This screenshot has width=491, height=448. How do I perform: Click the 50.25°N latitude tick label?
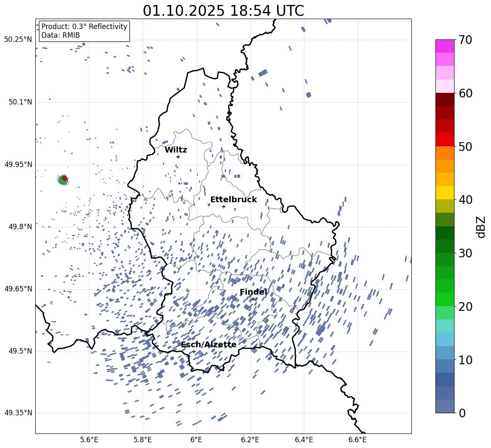click(18, 40)
